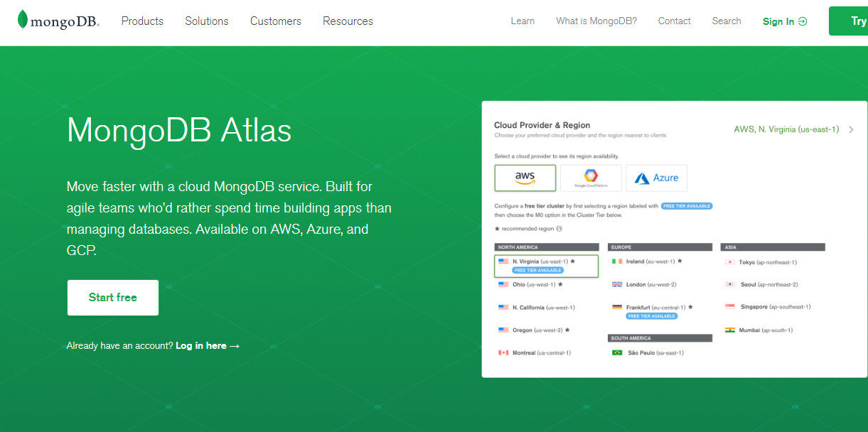This screenshot has height=432, width=868.
Task: Select the Tokyo (ap-northeast-1) region
Action: (761, 262)
